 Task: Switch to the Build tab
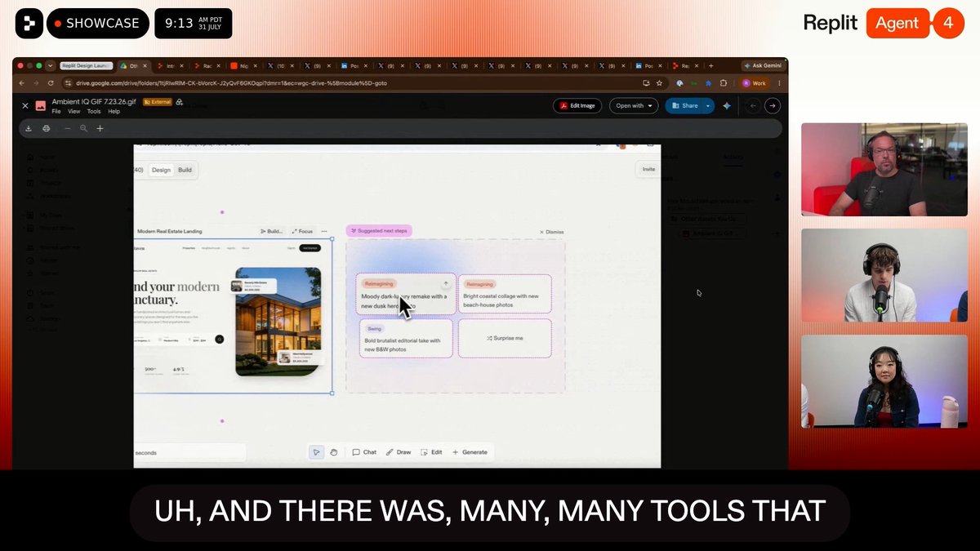click(185, 170)
